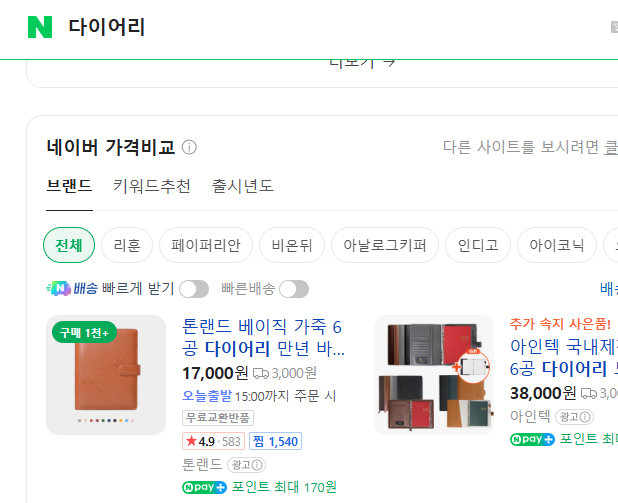Select the 페이퍼리안 brand filter chip
This screenshot has height=503, width=618.
pyautogui.click(x=206, y=245)
